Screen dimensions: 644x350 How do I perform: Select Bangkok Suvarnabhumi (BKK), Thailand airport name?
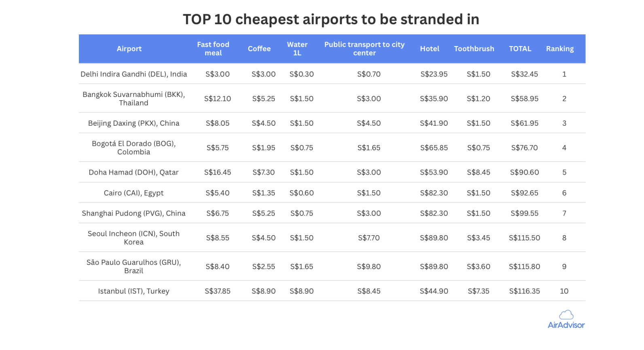click(x=133, y=99)
